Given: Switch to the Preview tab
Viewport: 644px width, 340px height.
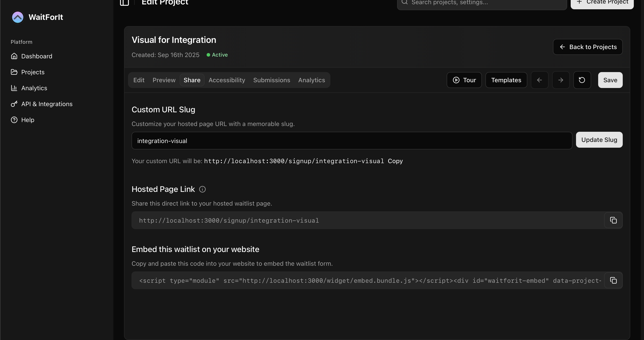Looking at the screenshot, I should [x=164, y=80].
